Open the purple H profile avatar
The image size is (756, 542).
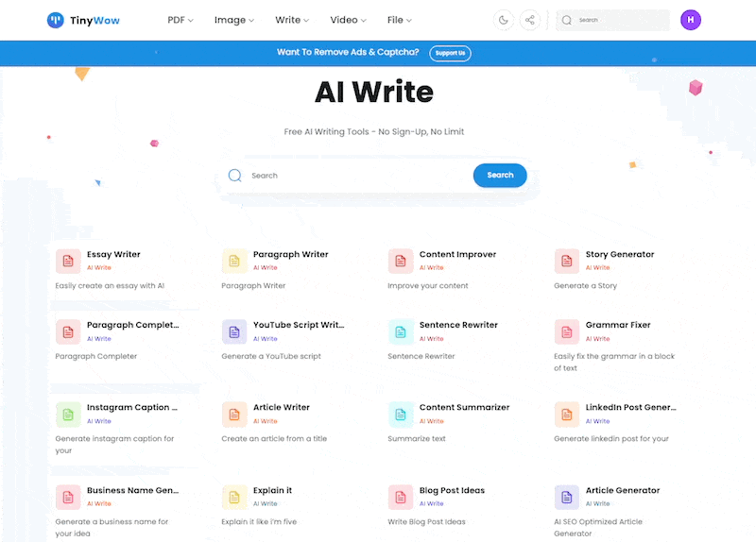tap(691, 20)
